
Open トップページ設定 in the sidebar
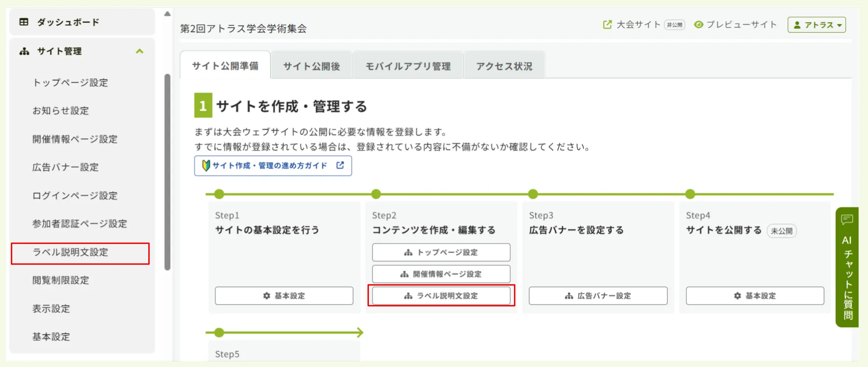tap(70, 82)
